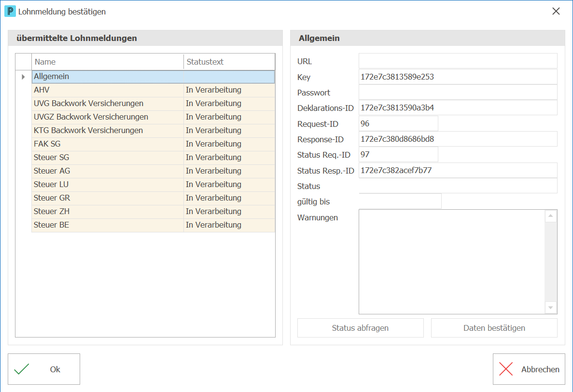Sort by the Statustext column header
The image size is (573, 392).
pos(229,62)
